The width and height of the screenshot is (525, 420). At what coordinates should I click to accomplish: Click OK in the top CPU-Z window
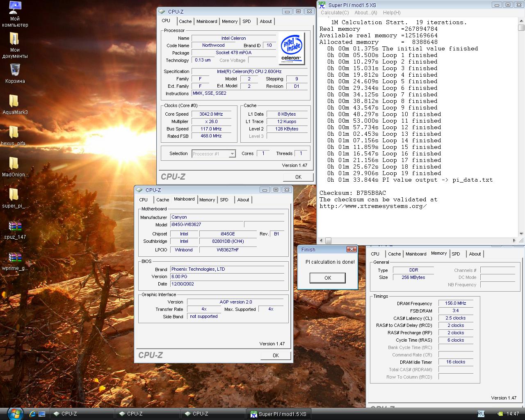(298, 177)
